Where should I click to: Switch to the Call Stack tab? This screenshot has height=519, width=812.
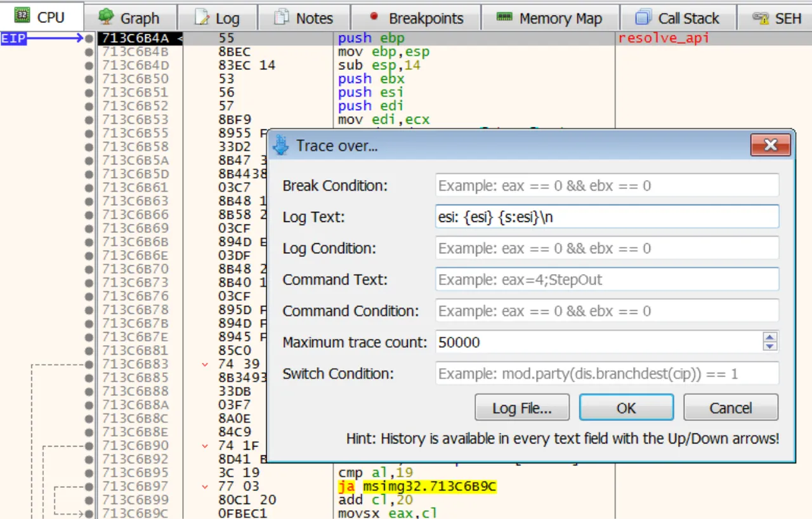coord(678,18)
